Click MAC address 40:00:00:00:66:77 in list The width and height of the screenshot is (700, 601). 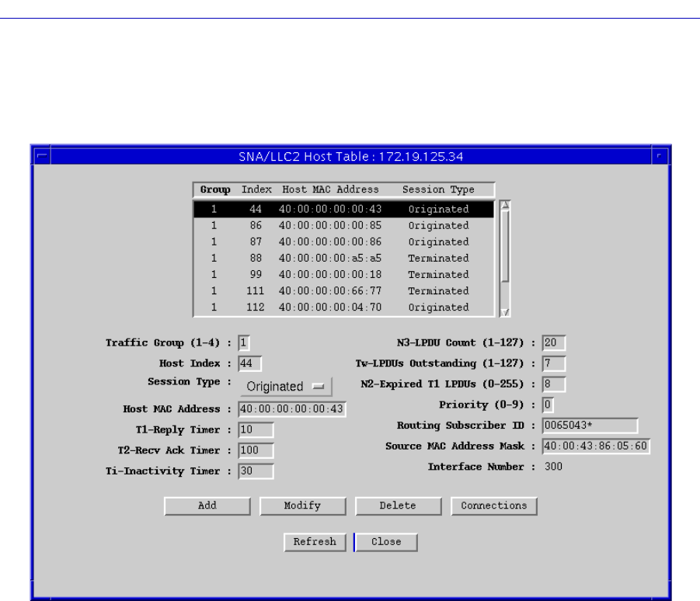tap(330, 291)
